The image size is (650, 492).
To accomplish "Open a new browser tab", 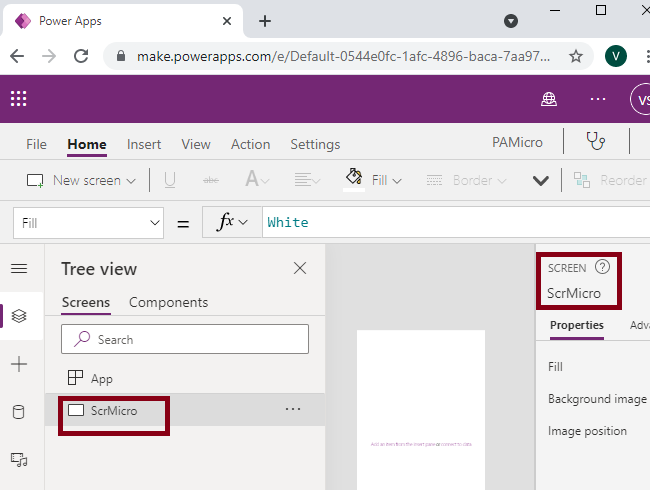I will pyautogui.click(x=265, y=21).
